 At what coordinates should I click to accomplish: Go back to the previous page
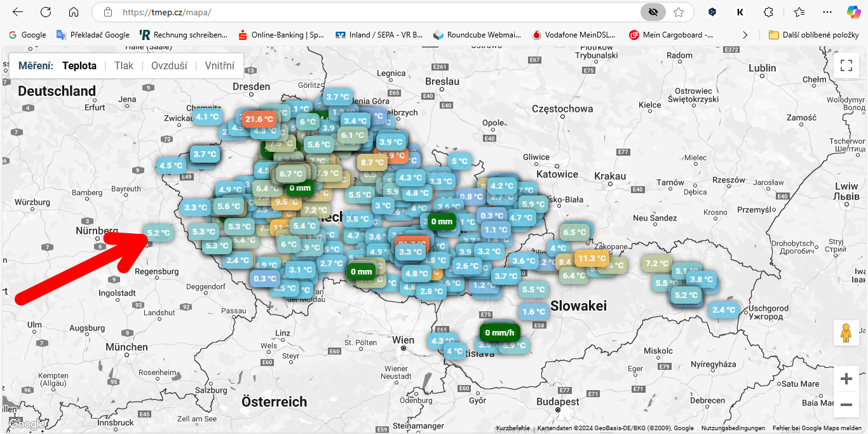point(18,12)
